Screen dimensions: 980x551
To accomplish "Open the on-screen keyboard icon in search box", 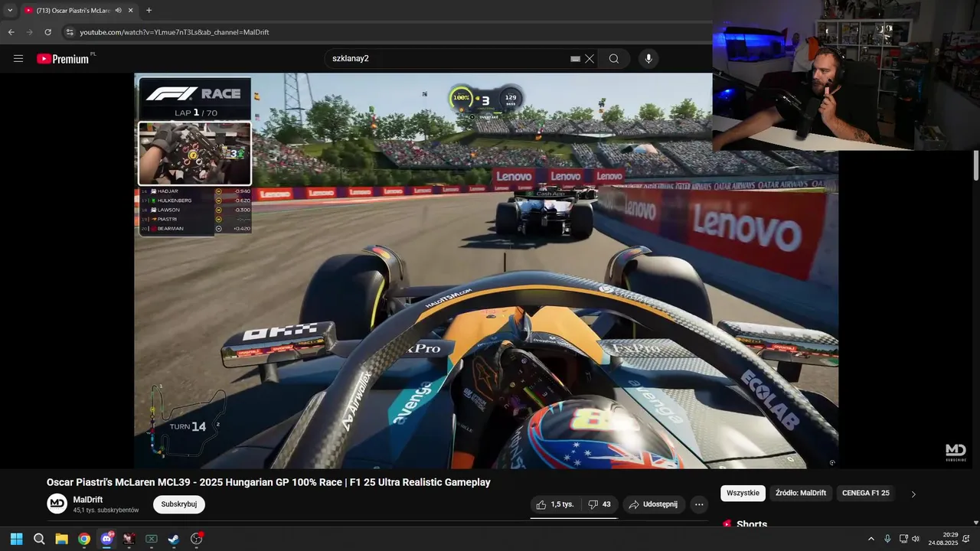I will [x=575, y=59].
